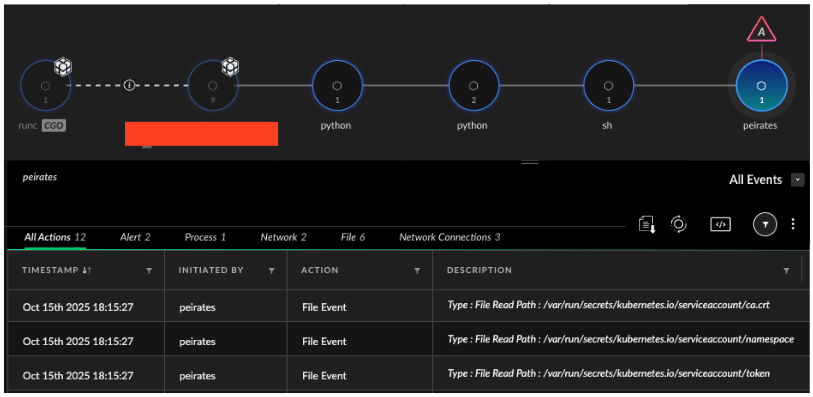The image size is (813, 397).
Task: Select the first python node with count 1
Action: (x=337, y=86)
